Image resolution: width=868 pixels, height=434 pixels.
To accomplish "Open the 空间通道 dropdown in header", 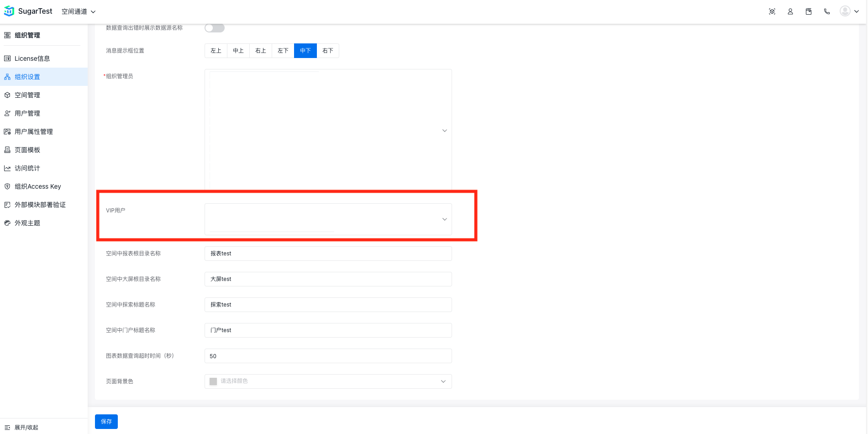I will point(79,11).
